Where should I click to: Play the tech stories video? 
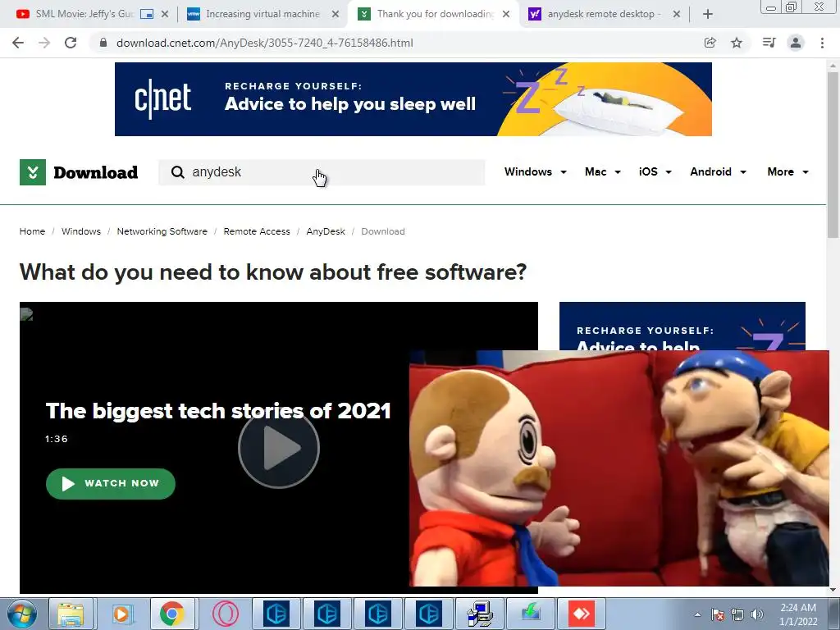click(x=279, y=448)
